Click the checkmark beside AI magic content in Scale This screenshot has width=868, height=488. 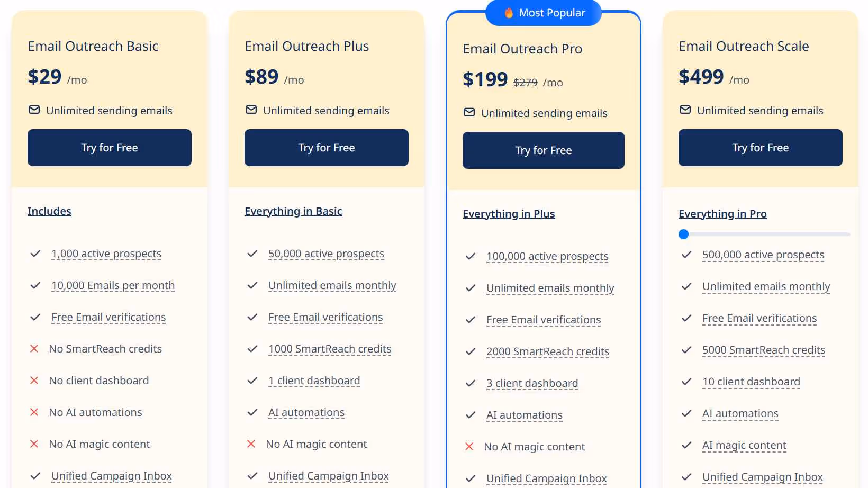pos(686,445)
